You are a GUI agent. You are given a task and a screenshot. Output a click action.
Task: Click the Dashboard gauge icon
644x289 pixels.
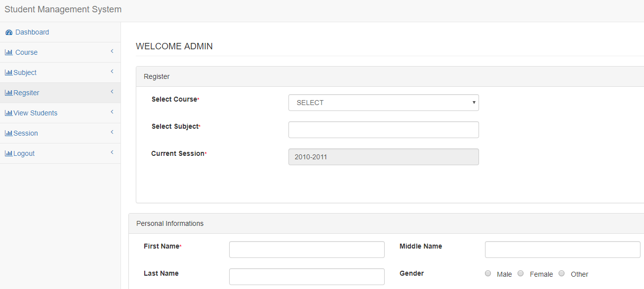point(9,32)
